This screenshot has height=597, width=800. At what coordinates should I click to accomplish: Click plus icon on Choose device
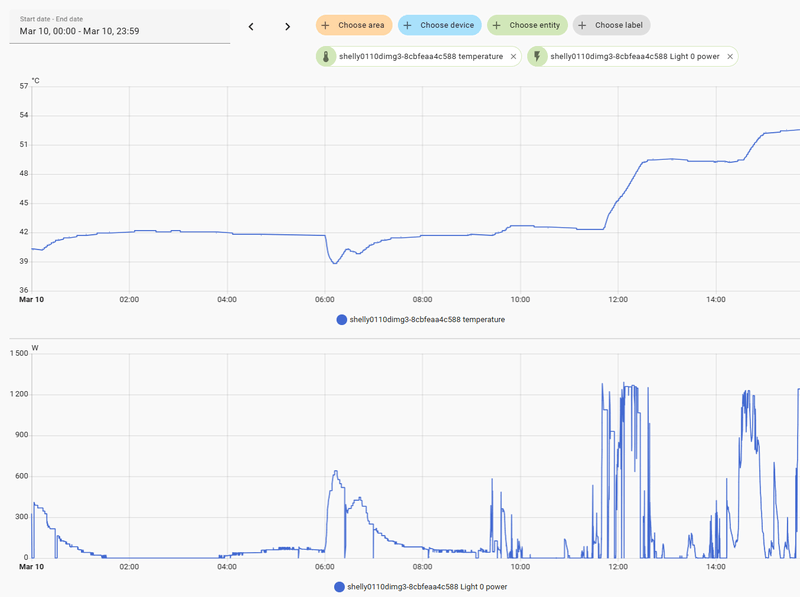(408, 25)
